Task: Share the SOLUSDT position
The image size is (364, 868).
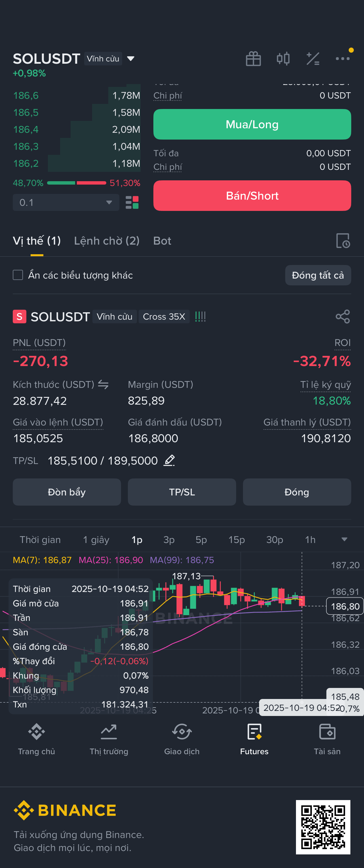Action: 342,317
